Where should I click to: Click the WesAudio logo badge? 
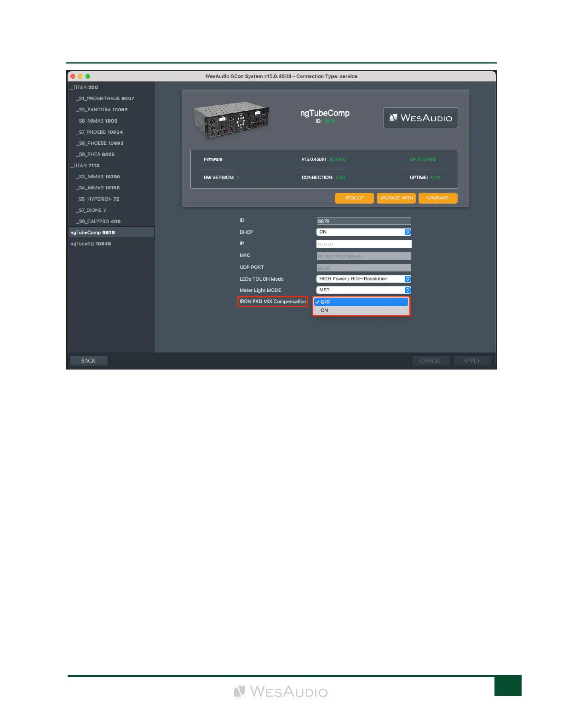(x=420, y=118)
